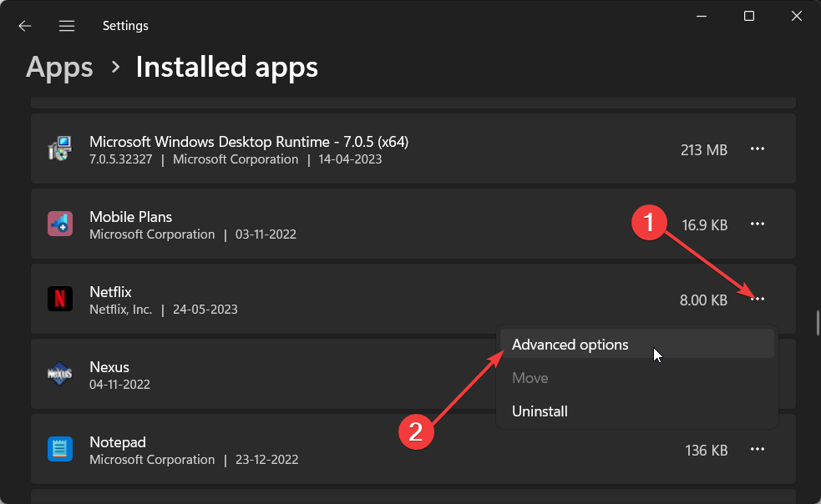Viewport: 821px width, 504px height.
Task: Click the Microsoft Windows Desktop Runtime icon
Action: pyautogui.click(x=59, y=149)
